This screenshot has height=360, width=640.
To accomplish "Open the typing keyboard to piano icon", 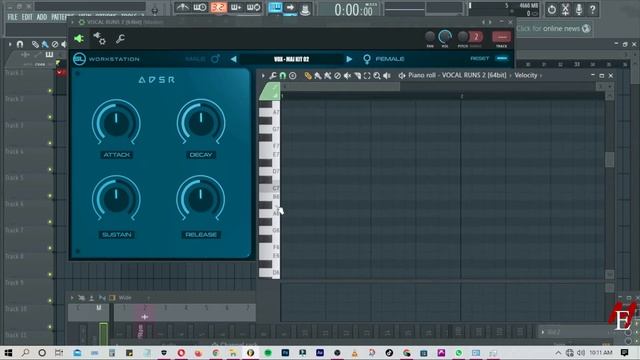I will coord(276,7).
